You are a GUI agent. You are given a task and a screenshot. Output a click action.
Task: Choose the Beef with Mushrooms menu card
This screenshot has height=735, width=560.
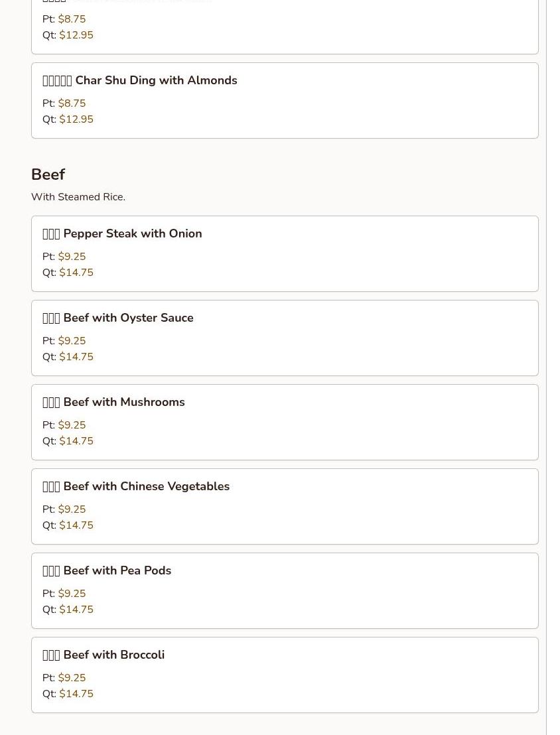pos(284,422)
